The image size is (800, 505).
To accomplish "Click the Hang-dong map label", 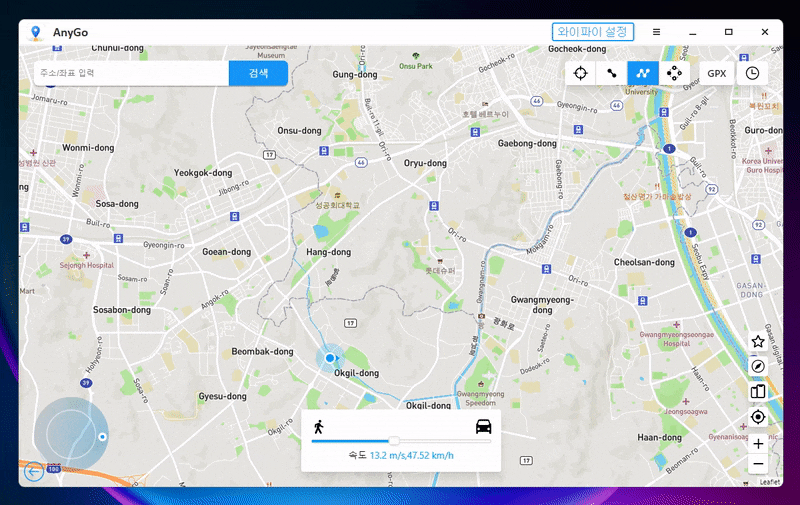I will click(329, 252).
